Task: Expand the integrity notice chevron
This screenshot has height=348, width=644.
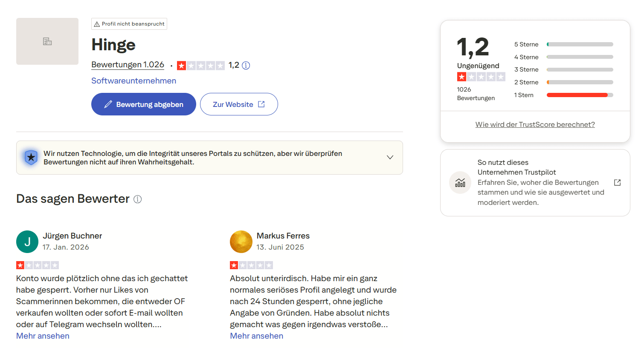Action: [x=390, y=157]
